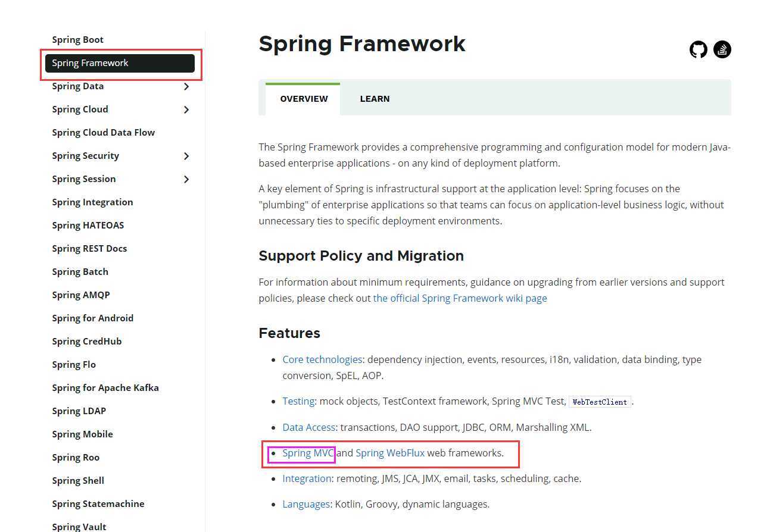The height and width of the screenshot is (532, 770).
Task: Open Spring Shell project
Action: point(78,481)
